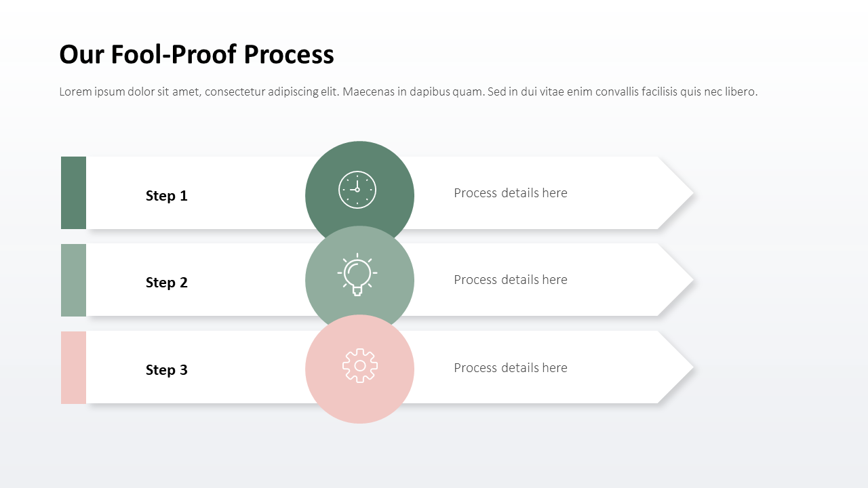The image size is (868, 488).
Task: Select the word "Process" in the heading
Action: click(289, 54)
